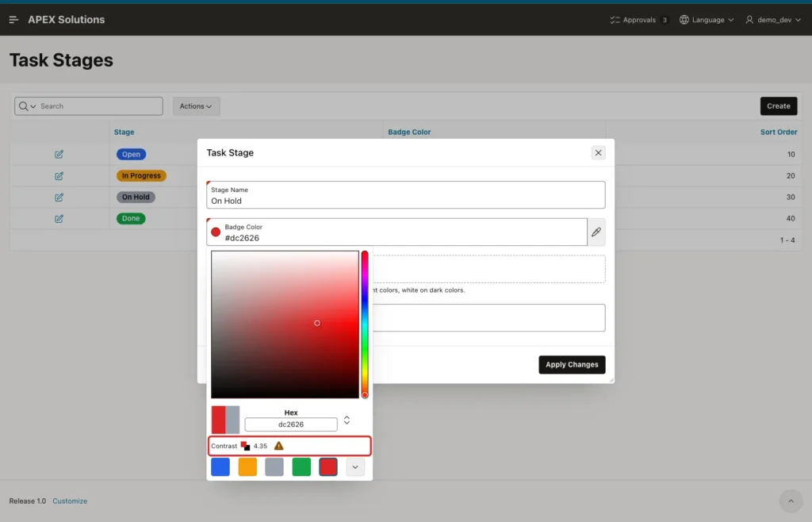Image resolution: width=812 pixels, height=522 pixels.
Task: Click the rainbow hue slider bar
Action: coord(365,324)
